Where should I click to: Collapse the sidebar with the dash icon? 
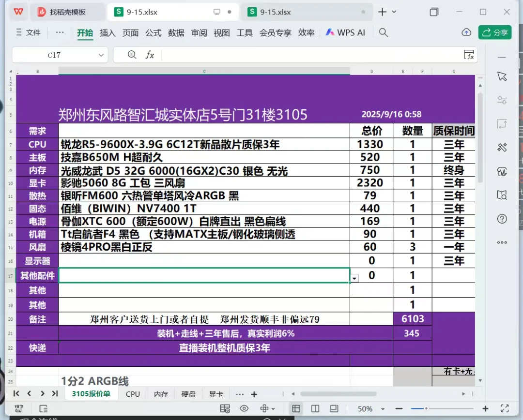pos(502,58)
